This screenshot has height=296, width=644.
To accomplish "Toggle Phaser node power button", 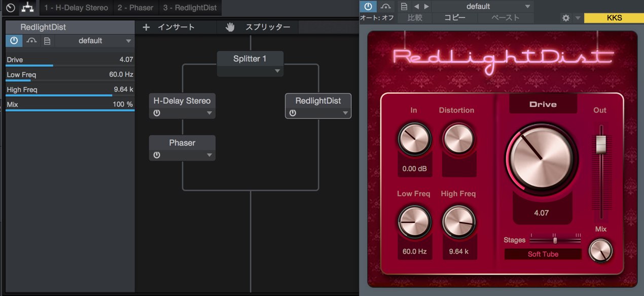I will 157,155.
